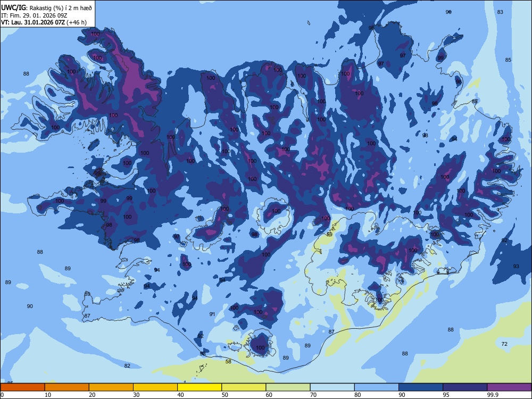Click the humidity value 59 near yellow patch
This screenshot has width=532, height=399.
[329, 235]
